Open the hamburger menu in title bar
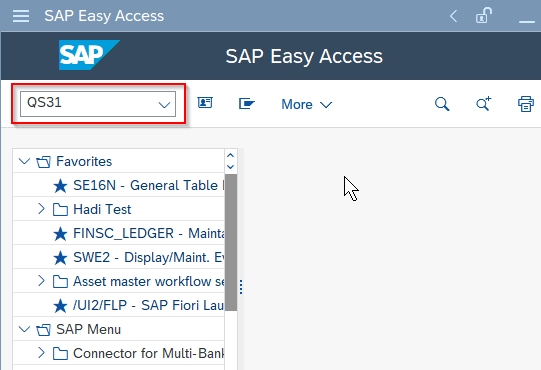 (x=21, y=16)
